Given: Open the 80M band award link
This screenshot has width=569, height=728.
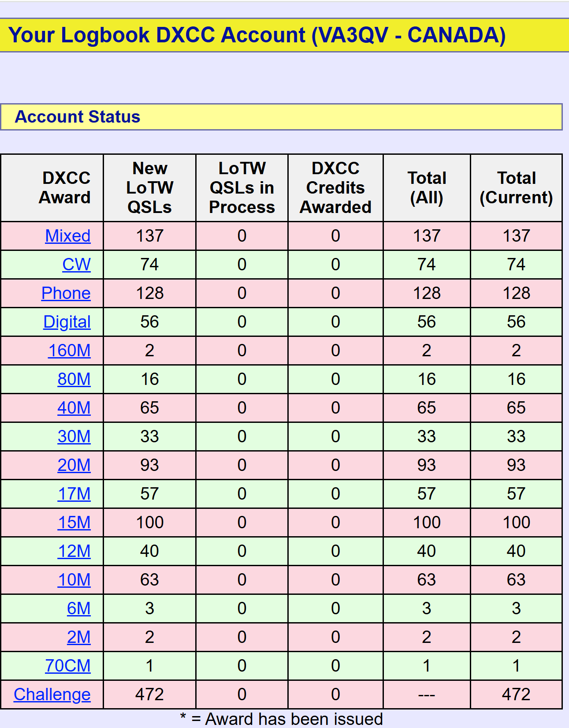Looking at the screenshot, I should 74,379.
